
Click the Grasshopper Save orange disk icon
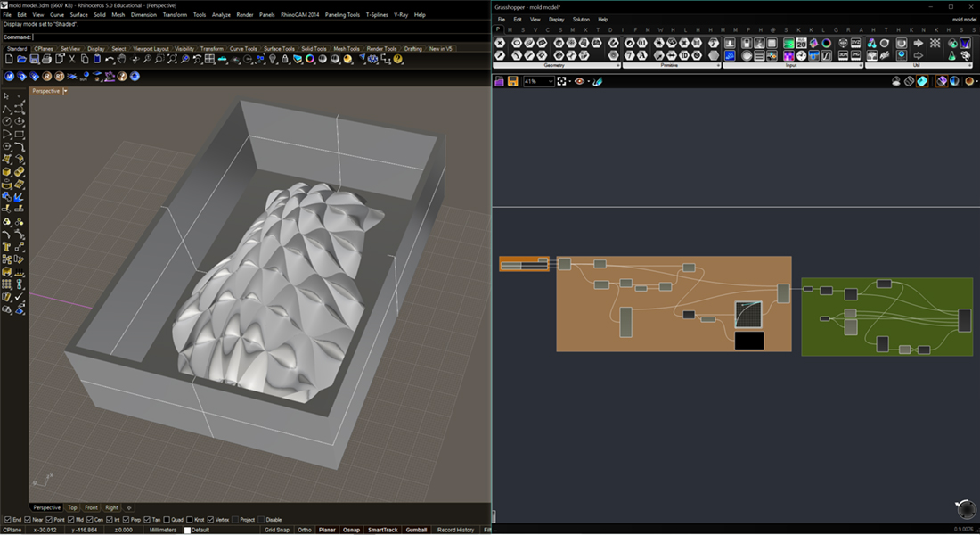point(512,81)
